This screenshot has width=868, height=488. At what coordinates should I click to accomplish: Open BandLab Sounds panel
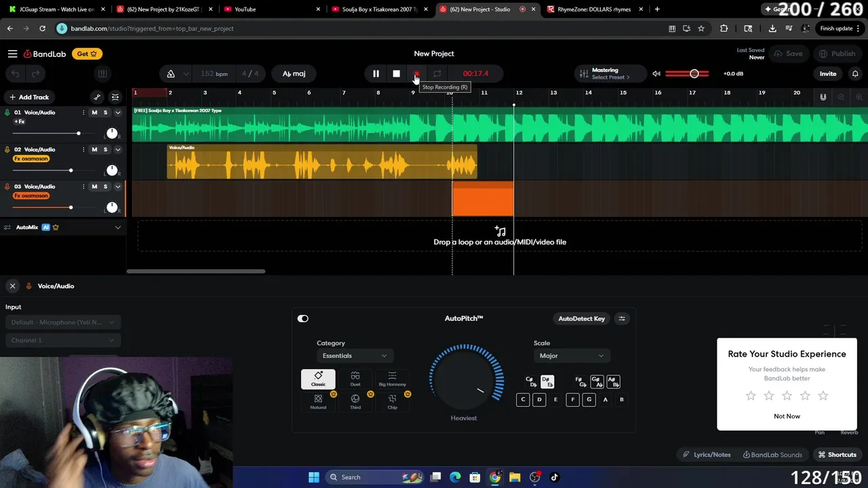coord(772,455)
